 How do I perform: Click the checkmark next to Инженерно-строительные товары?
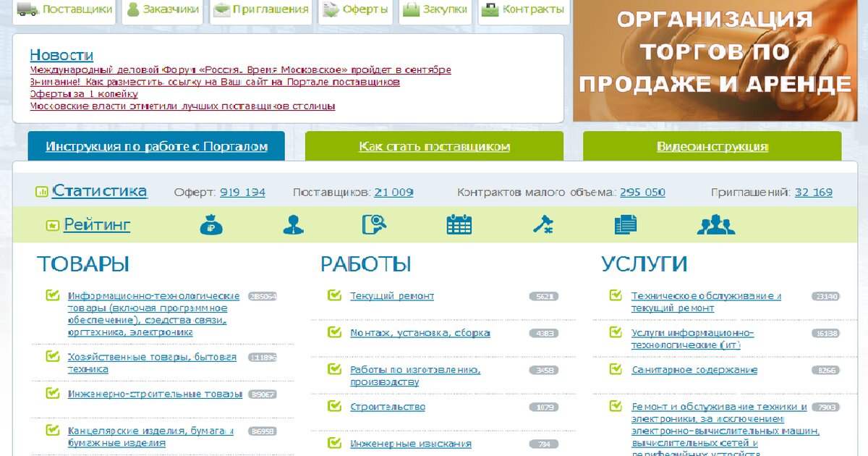(52, 394)
